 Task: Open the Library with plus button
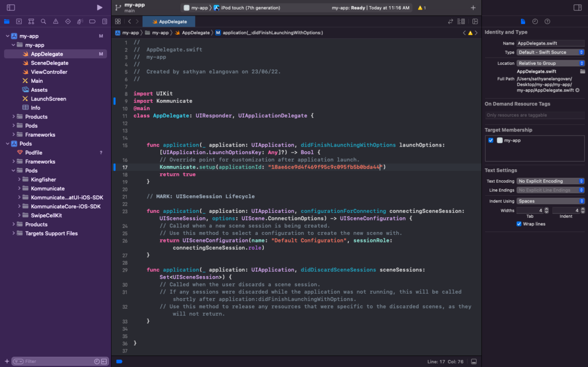tap(472, 8)
